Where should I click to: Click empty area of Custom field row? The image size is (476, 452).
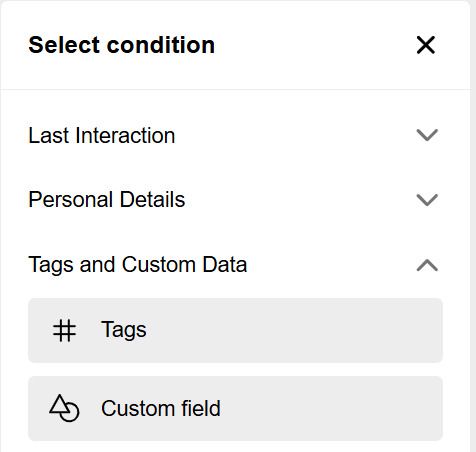(330, 408)
